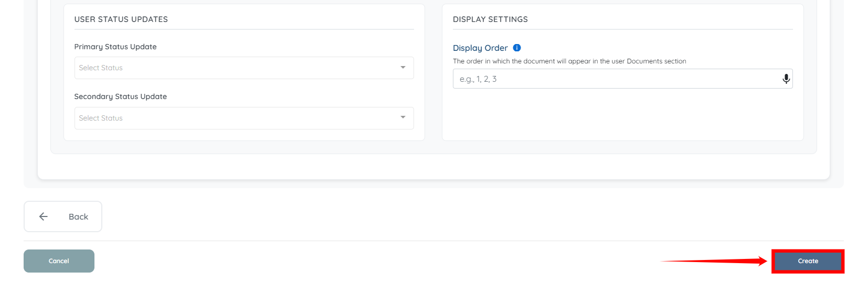Click the 'Primary Status Update' label

115,47
